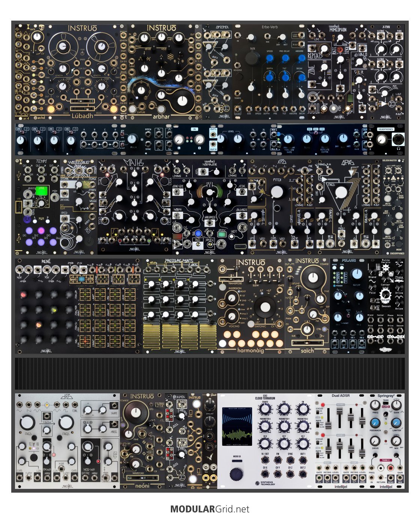Click the blue Pre-Delay knob on Erbe-Verb

pyautogui.click(x=285, y=59)
